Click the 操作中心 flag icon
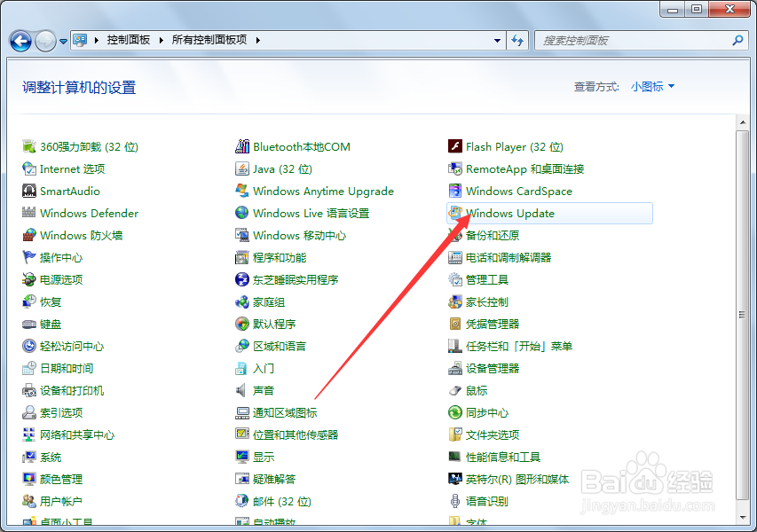 (29, 257)
